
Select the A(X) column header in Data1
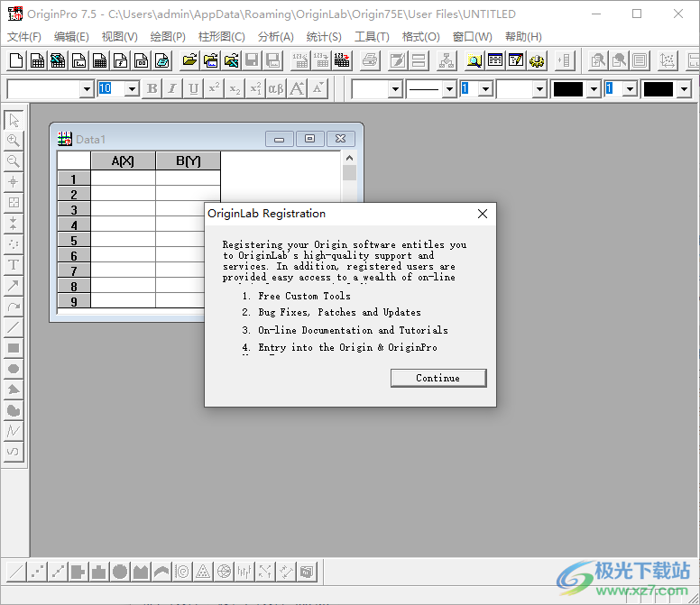(x=123, y=160)
